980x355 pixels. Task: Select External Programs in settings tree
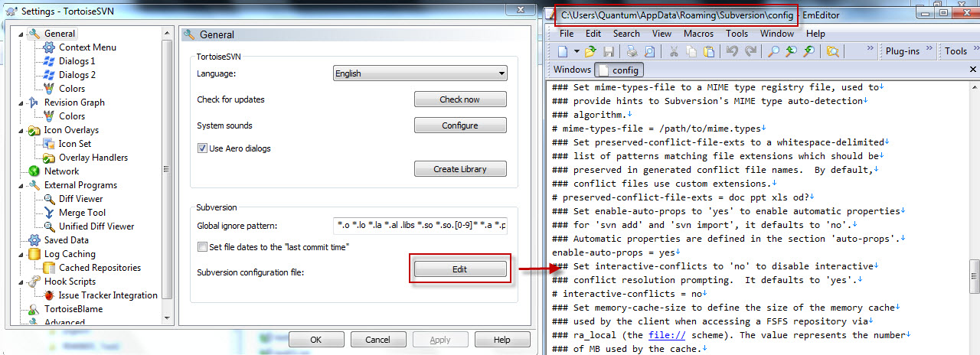(80, 185)
